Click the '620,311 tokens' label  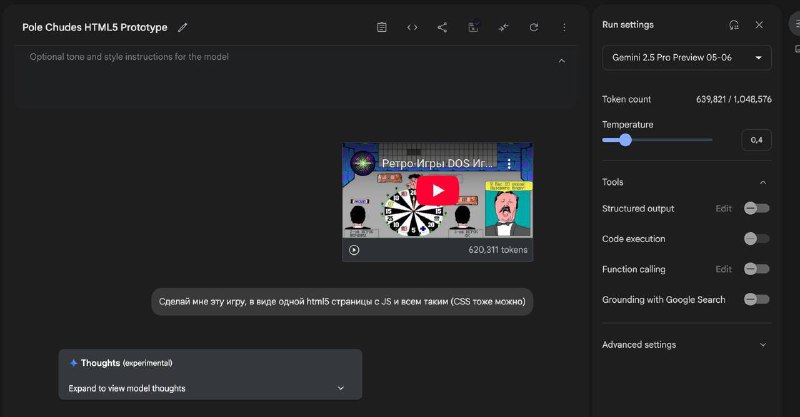pos(498,250)
